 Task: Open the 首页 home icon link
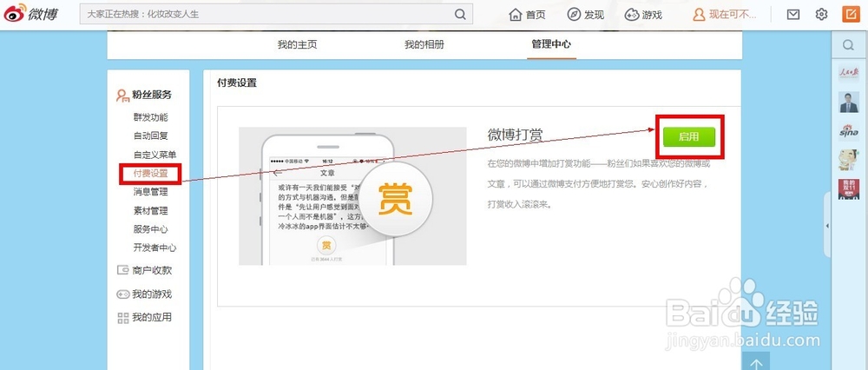pos(527,15)
